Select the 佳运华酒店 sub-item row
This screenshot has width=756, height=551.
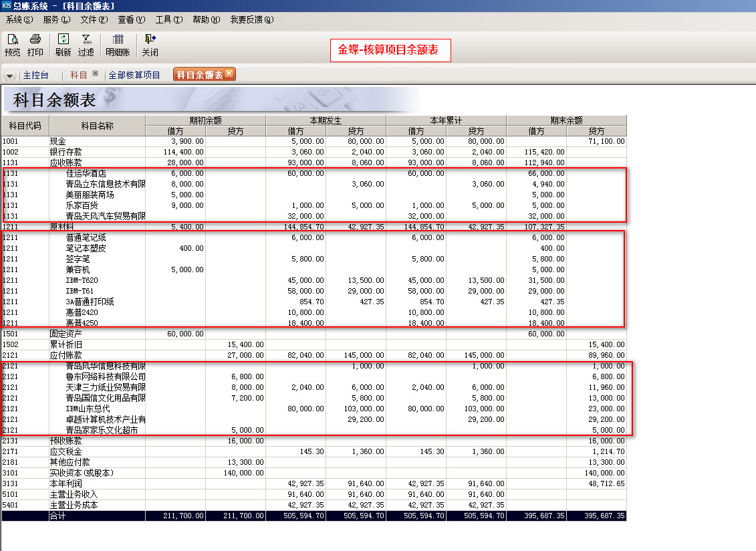pyautogui.click(x=86, y=174)
